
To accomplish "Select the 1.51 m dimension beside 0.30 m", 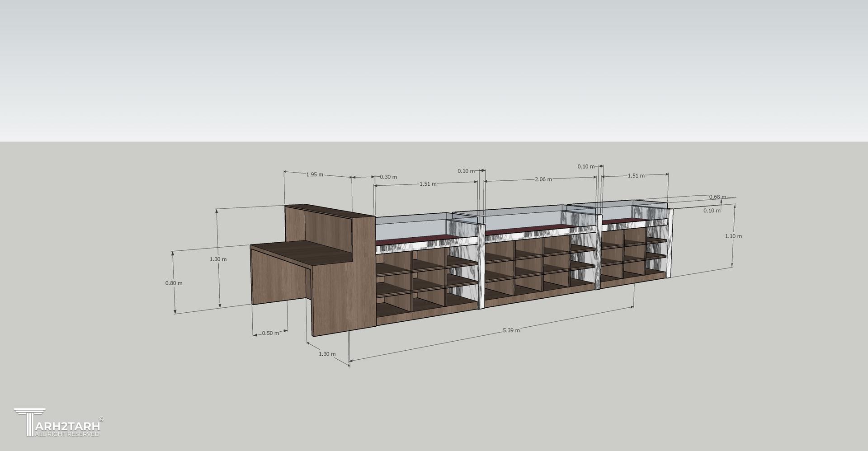I will click(x=428, y=184).
